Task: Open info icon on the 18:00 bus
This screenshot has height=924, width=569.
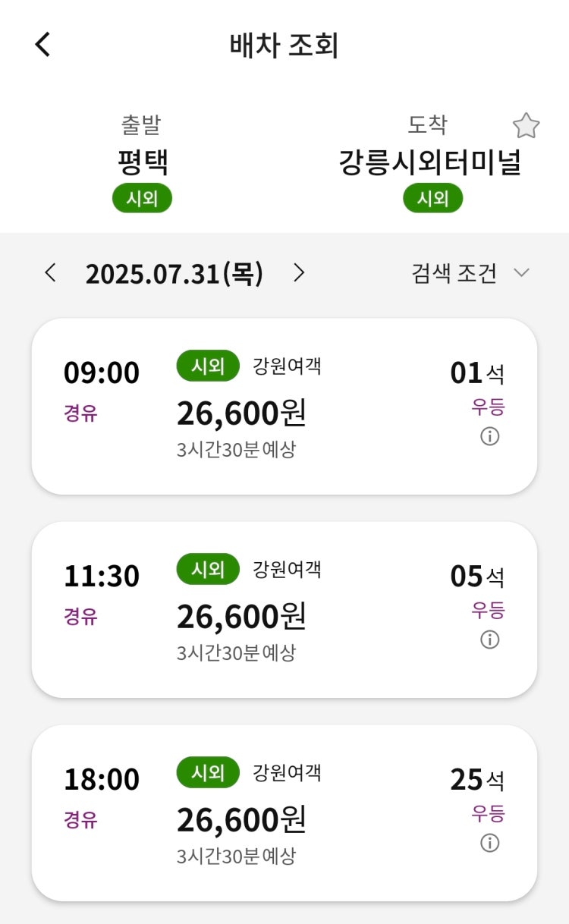Action: click(x=490, y=843)
